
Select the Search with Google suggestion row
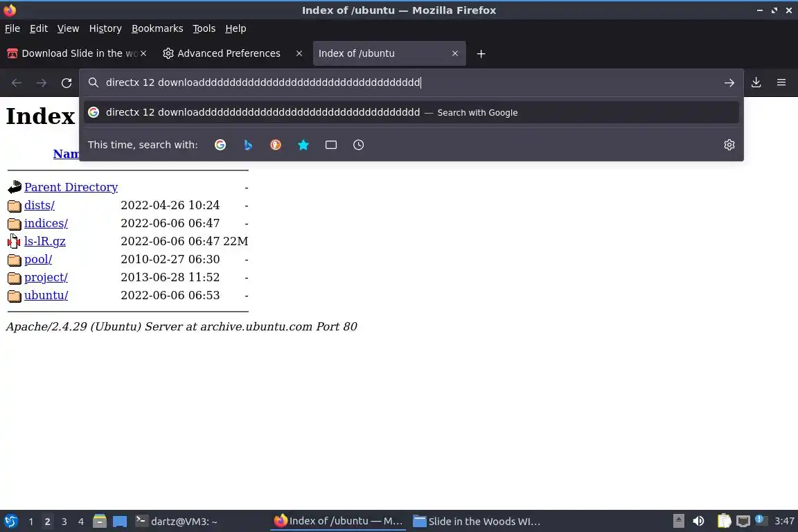pos(411,112)
